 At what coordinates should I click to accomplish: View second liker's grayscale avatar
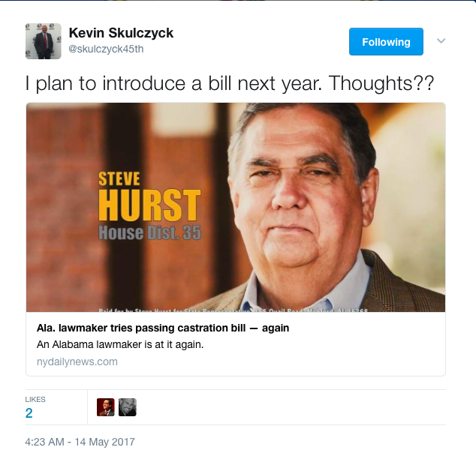(128, 407)
